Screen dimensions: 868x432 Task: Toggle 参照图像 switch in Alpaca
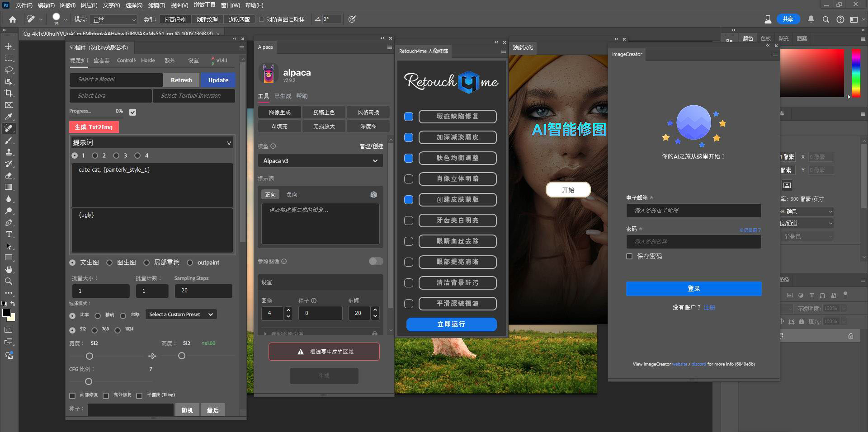click(376, 261)
